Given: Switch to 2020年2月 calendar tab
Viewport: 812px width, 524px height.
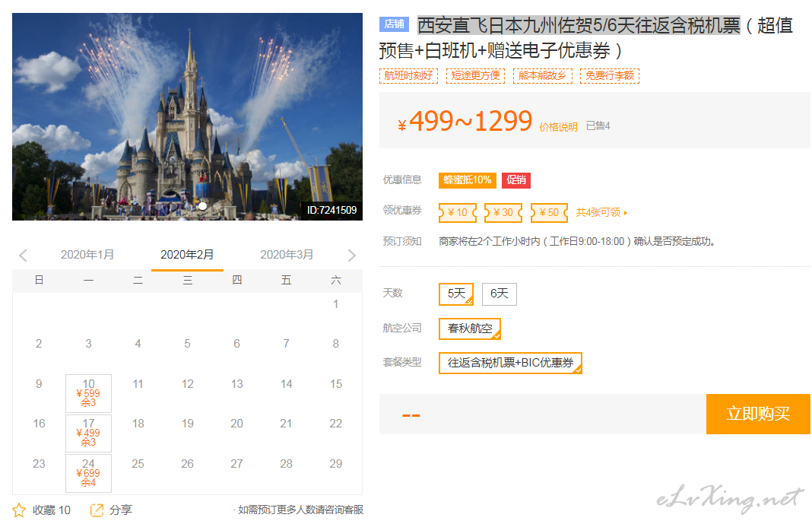Looking at the screenshot, I should [x=187, y=255].
